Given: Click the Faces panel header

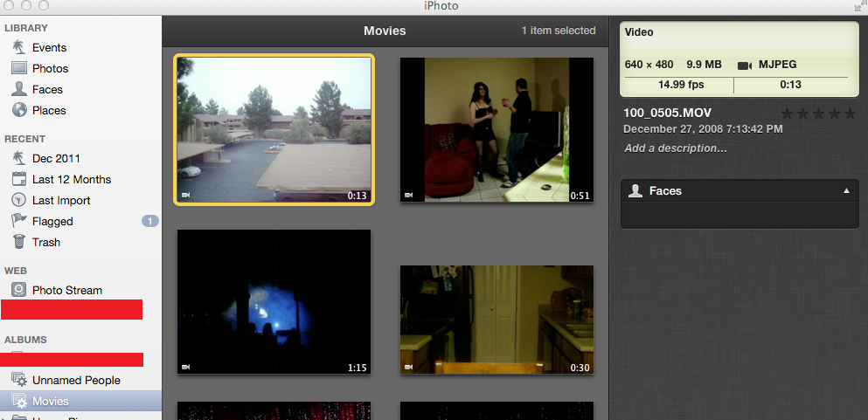Looking at the screenshot, I should click(740, 190).
